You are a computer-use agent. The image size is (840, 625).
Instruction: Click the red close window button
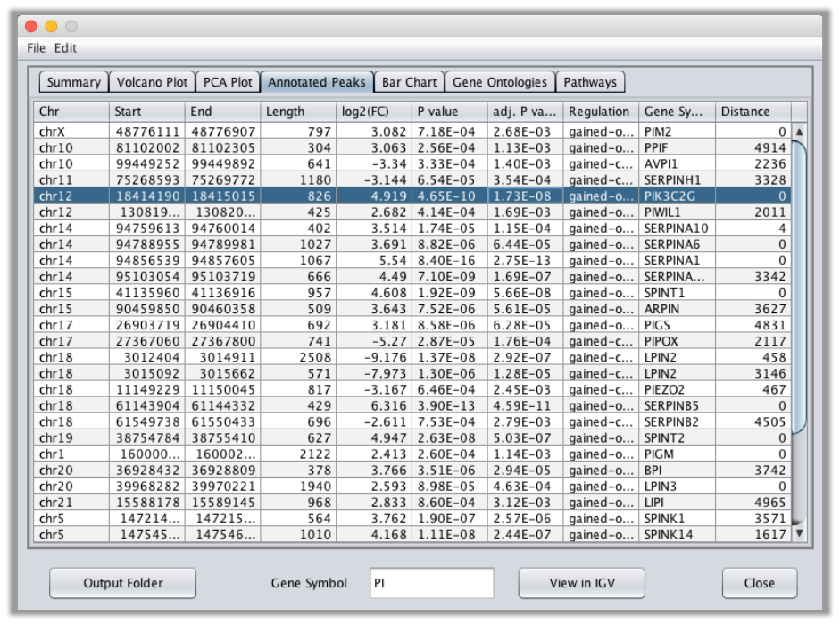coord(31,26)
